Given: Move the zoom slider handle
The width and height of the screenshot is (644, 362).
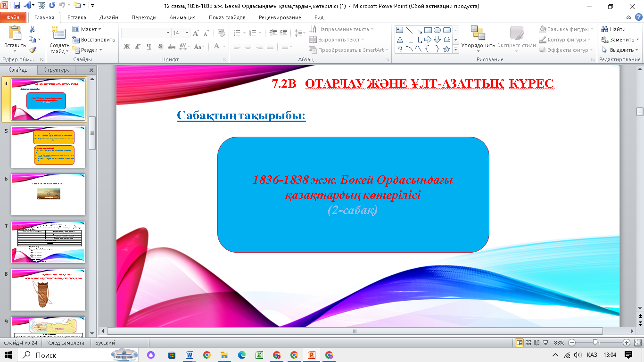Looking at the screenshot, I should pos(595,343).
